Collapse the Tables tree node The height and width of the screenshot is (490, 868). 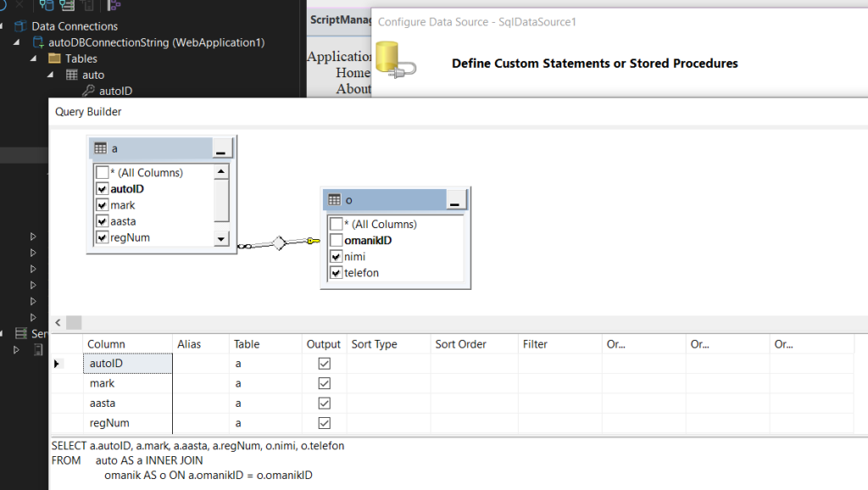(34, 58)
